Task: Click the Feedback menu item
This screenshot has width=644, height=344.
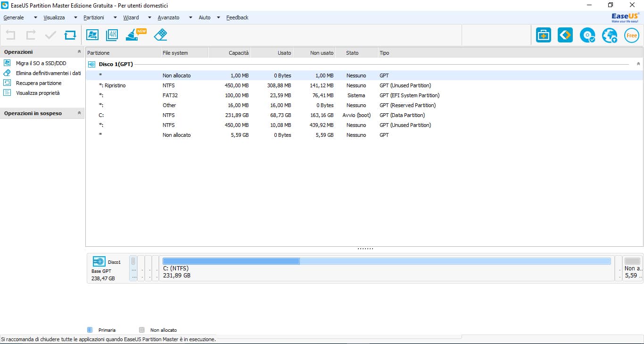Action: (237, 17)
